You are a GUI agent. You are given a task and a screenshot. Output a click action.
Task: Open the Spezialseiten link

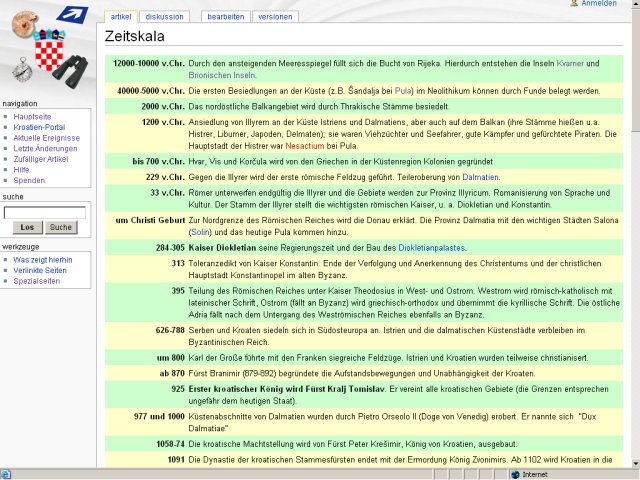37,281
